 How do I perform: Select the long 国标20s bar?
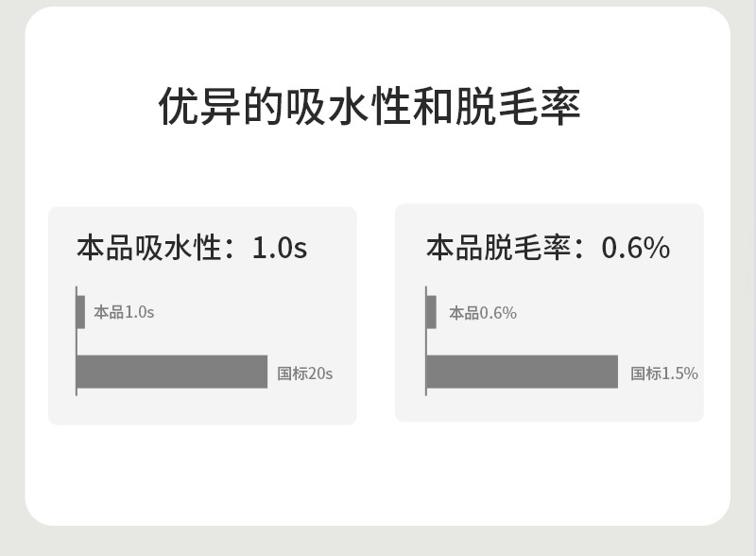[x=172, y=372]
